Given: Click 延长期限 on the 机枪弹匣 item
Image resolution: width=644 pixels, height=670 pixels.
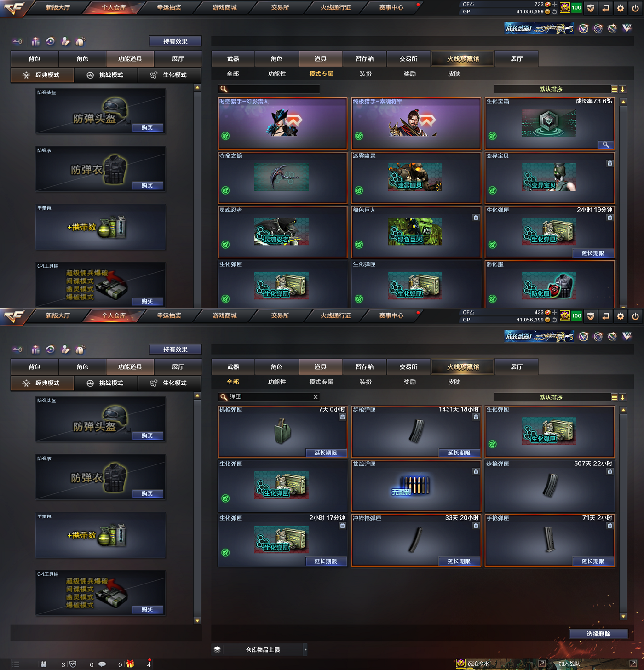Looking at the screenshot, I should tap(326, 453).
